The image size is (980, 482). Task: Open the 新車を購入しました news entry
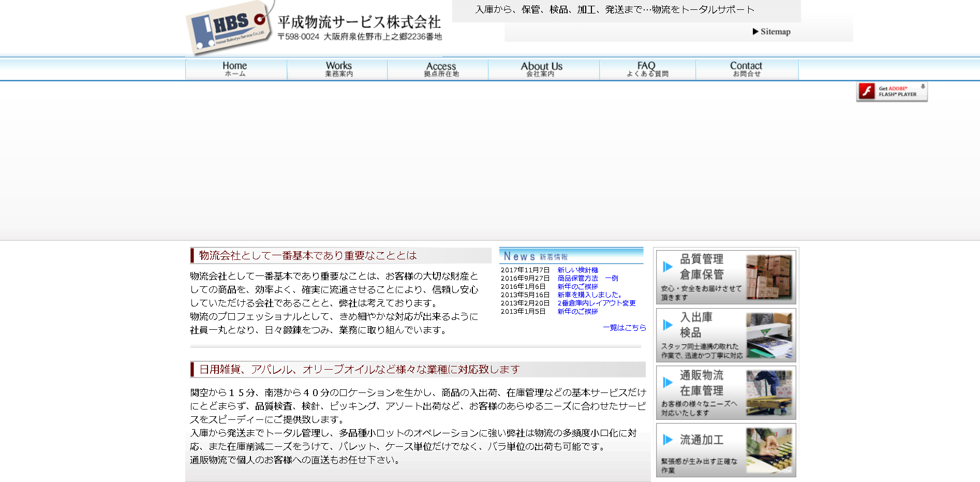pos(588,294)
